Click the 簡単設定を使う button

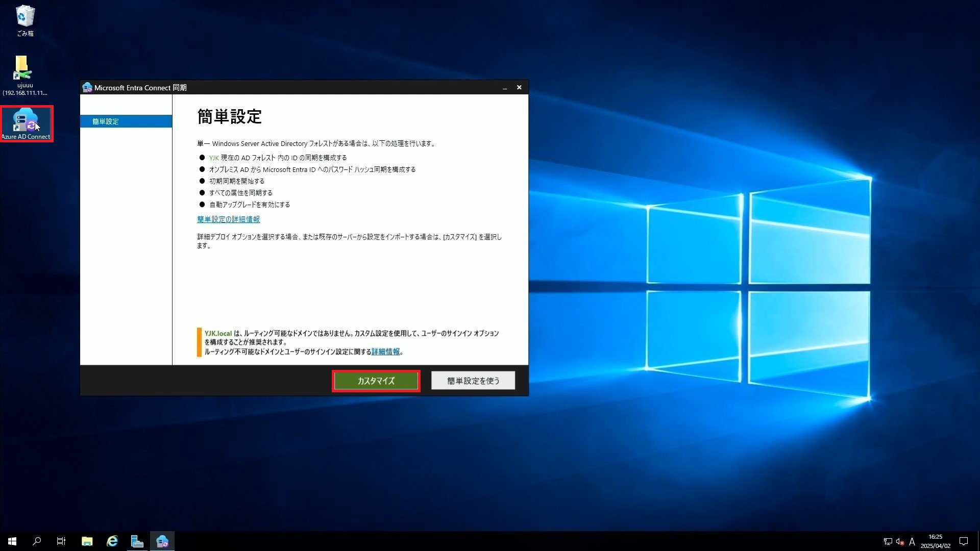(473, 381)
